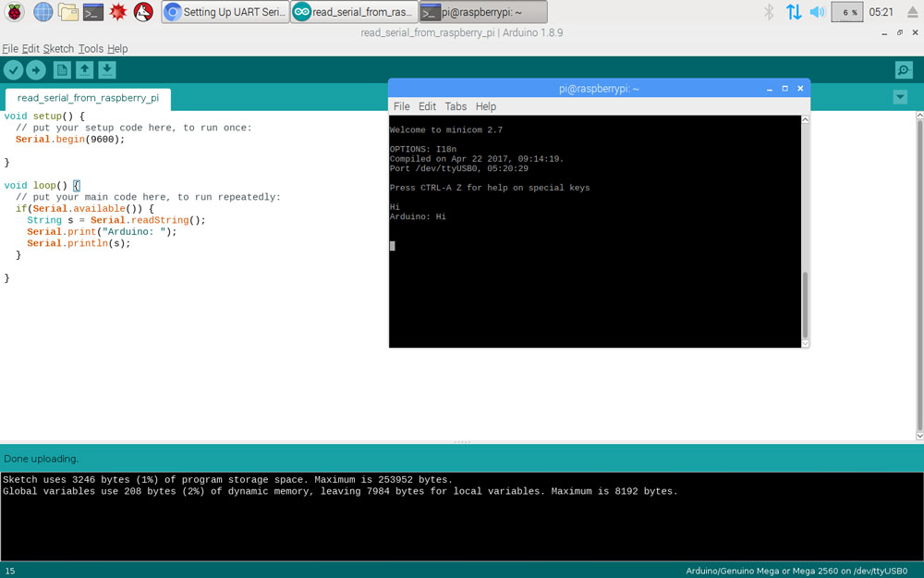924x578 pixels.
Task: Open the file manager folder icon
Action: click(x=67, y=12)
